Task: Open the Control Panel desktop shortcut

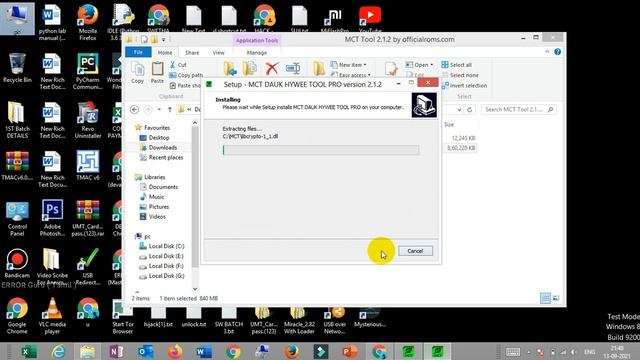Action: click(17, 218)
